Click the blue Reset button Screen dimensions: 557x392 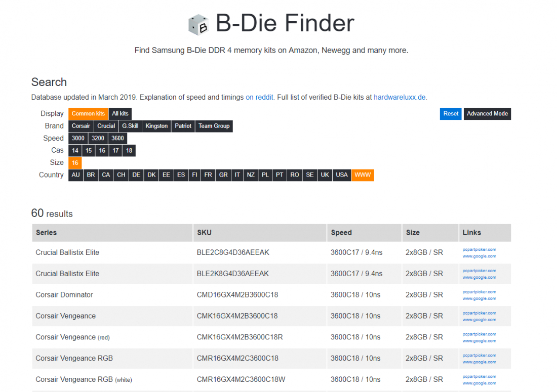[451, 114]
